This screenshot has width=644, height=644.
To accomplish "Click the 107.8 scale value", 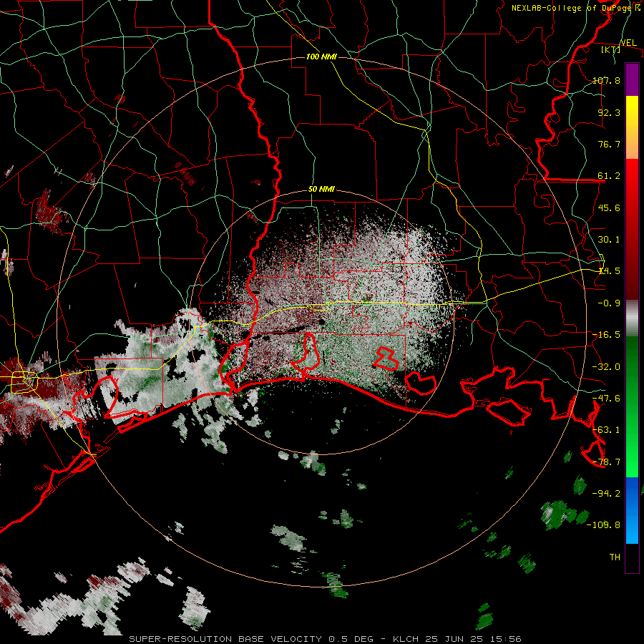I will (606, 80).
